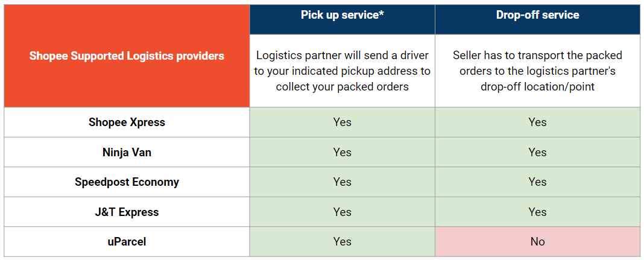The image size is (644, 260).
Task: Select the Drop-off service column header
Action: coord(537,16)
